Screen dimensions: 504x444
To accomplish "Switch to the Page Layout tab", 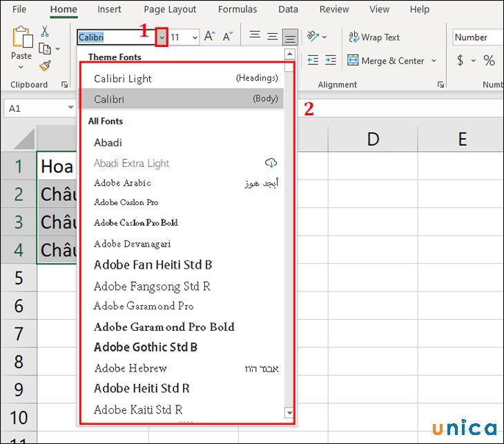I will 170,10.
